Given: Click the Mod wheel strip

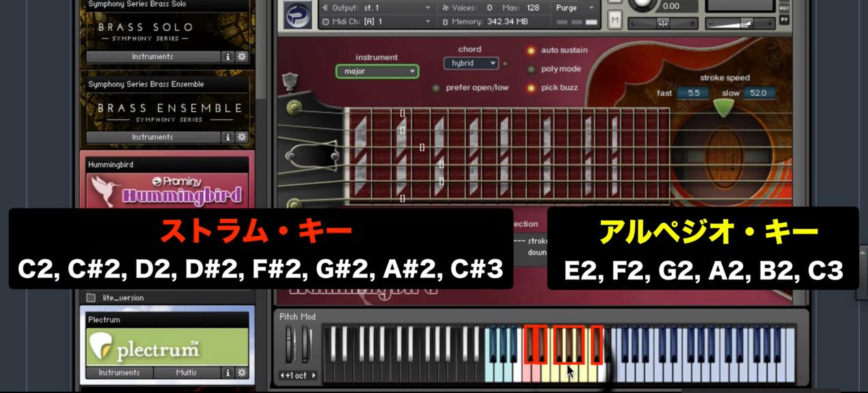Looking at the screenshot, I should point(306,344).
